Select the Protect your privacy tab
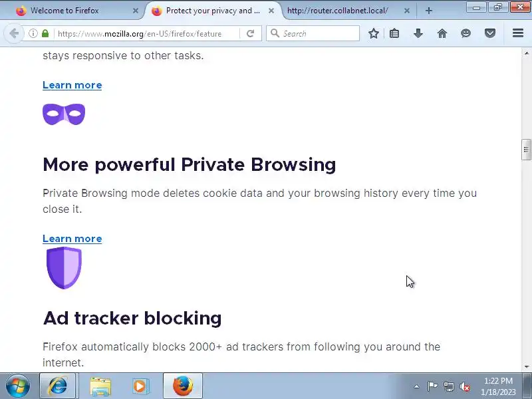Image resolution: width=532 pixels, height=399 pixels. coord(213,11)
